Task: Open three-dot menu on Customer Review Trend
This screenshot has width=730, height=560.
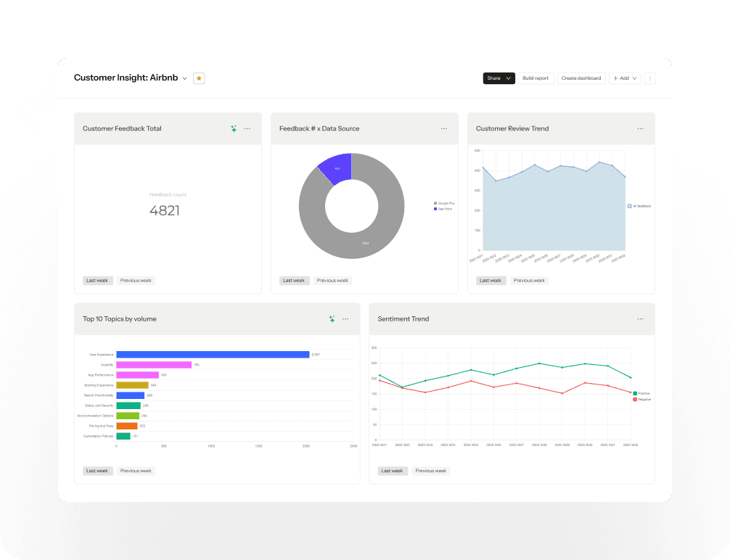Action: (641, 128)
